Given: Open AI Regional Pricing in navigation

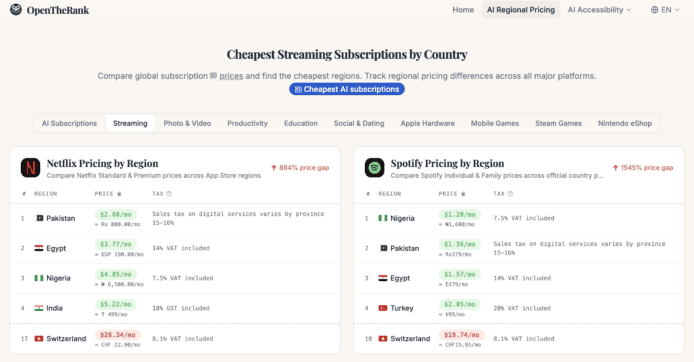Looking at the screenshot, I should 520,10.
